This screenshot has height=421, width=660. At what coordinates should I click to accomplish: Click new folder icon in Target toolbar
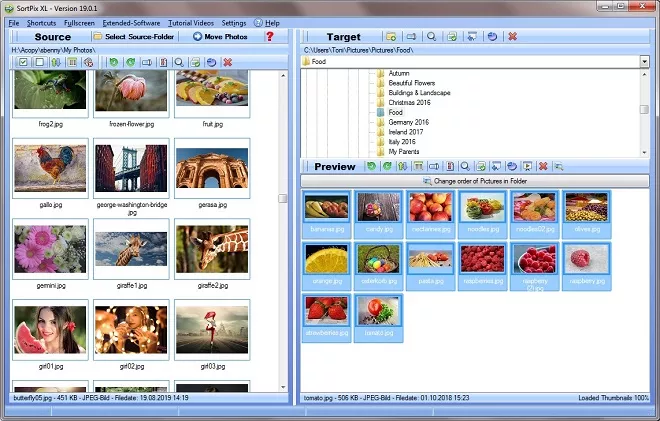click(x=391, y=37)
